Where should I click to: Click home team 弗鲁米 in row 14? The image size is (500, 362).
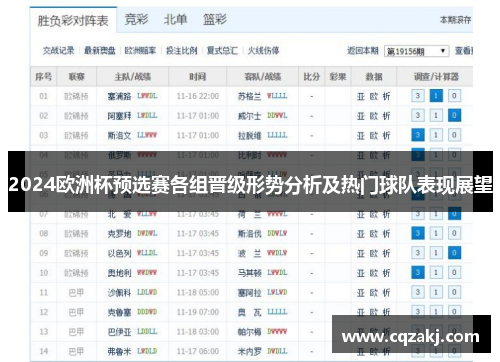coord(119,351)
